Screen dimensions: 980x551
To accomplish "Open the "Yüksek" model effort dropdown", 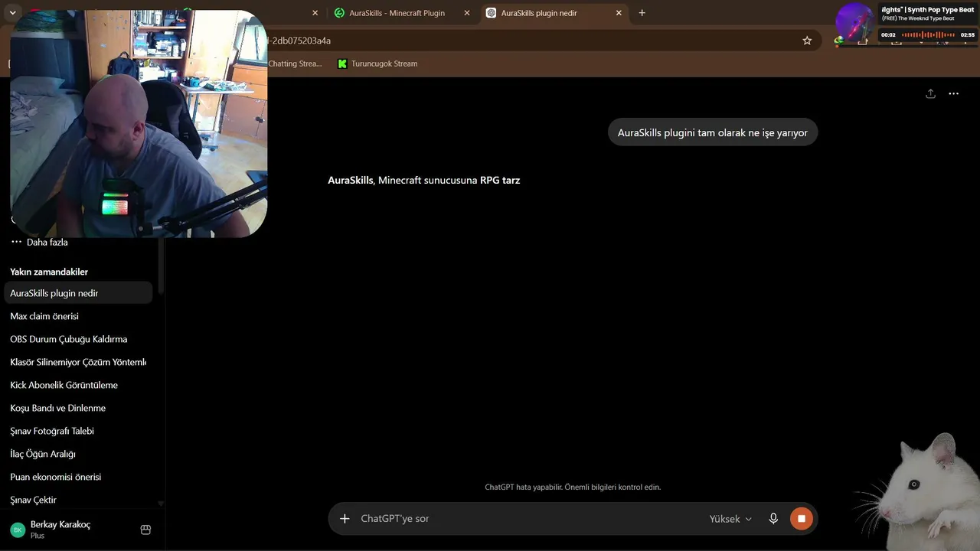I will click(730, 519).
